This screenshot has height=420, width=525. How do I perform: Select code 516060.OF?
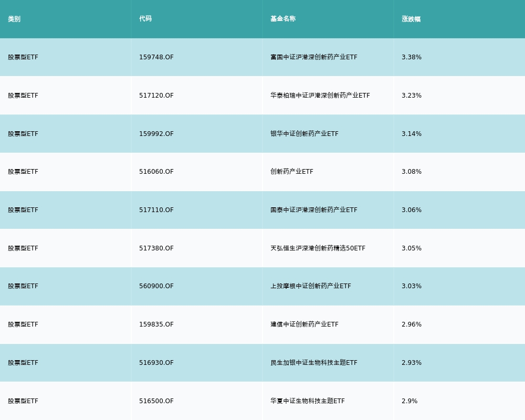click(x=156, y=172)
